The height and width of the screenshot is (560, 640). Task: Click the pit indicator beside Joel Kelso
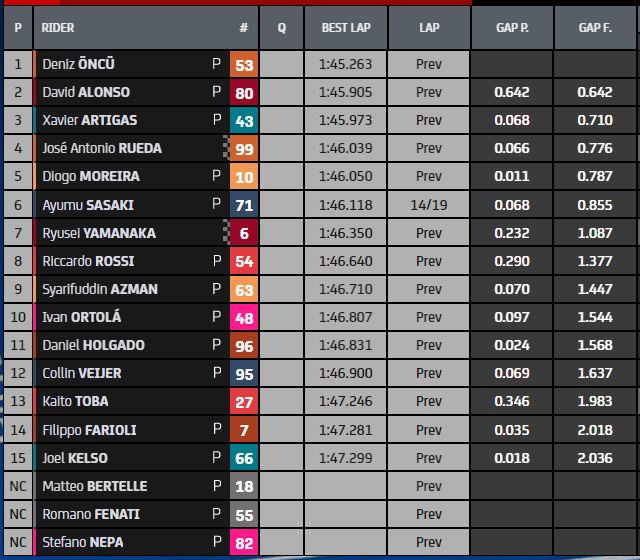pyautogui.click(x=217, y=458)
